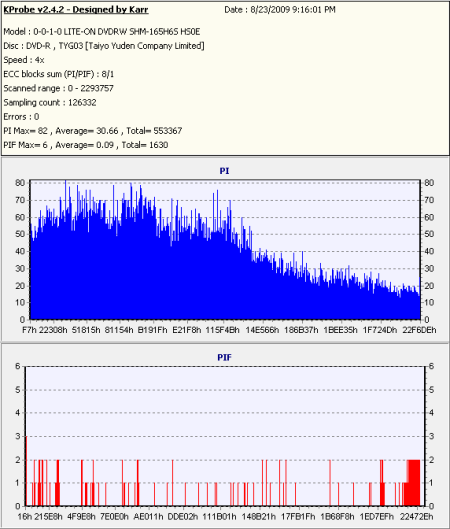This screenshot has width=450, height=529.
Task: Click the PI Max statistics line
Action: [x=93, y=131]
